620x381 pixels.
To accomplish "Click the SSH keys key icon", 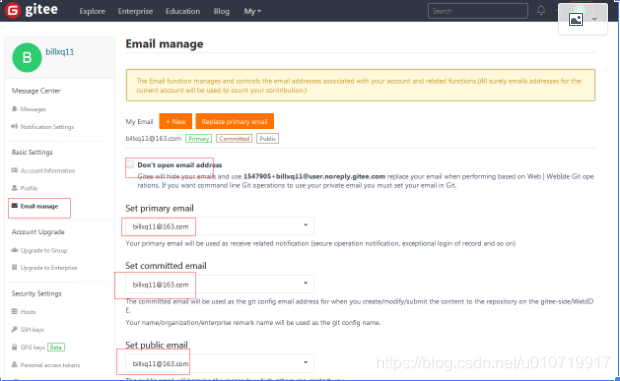I will click(x=15, y=329).
